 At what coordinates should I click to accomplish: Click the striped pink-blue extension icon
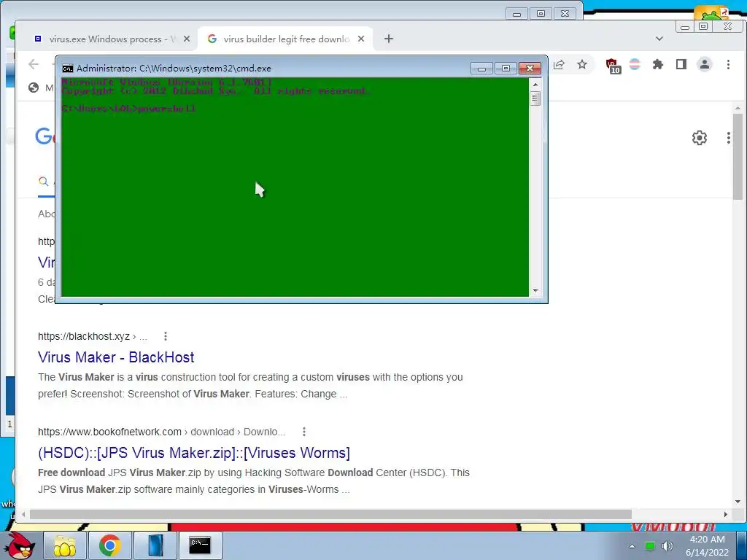coord(635,64)
